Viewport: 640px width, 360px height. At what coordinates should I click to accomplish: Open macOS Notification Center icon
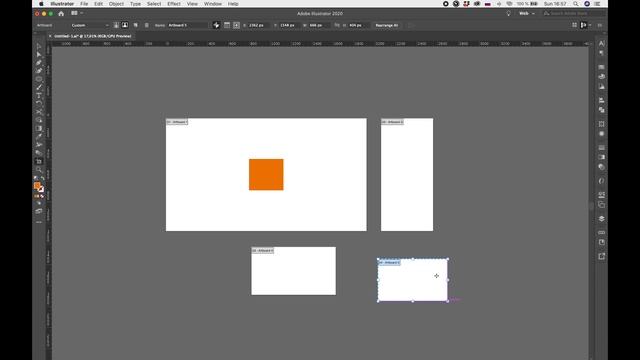(598, 4)
